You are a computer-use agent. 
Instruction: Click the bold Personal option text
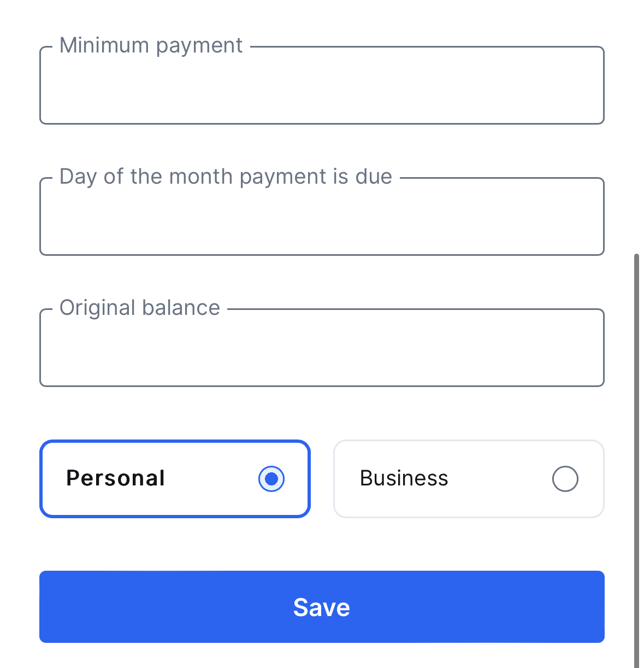click(115, 478)
